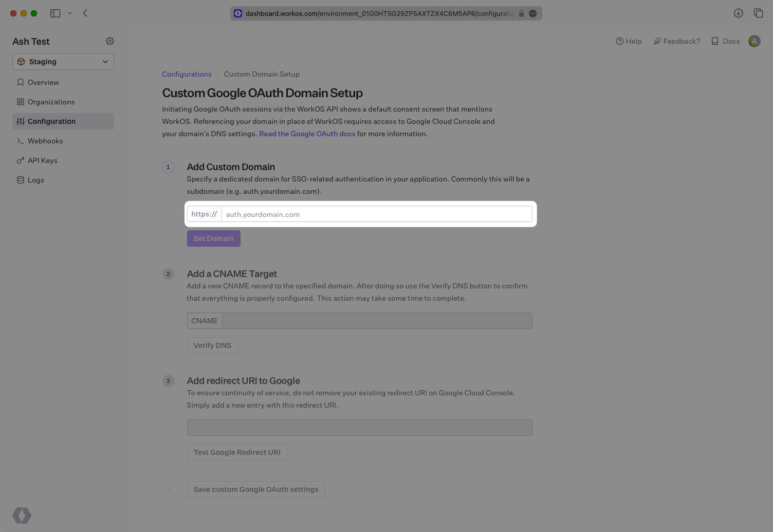The height and width of the screenshot is (532, 773).
Task: Navigate back via the Configurations breadcrumb
Action: [187, 74]
